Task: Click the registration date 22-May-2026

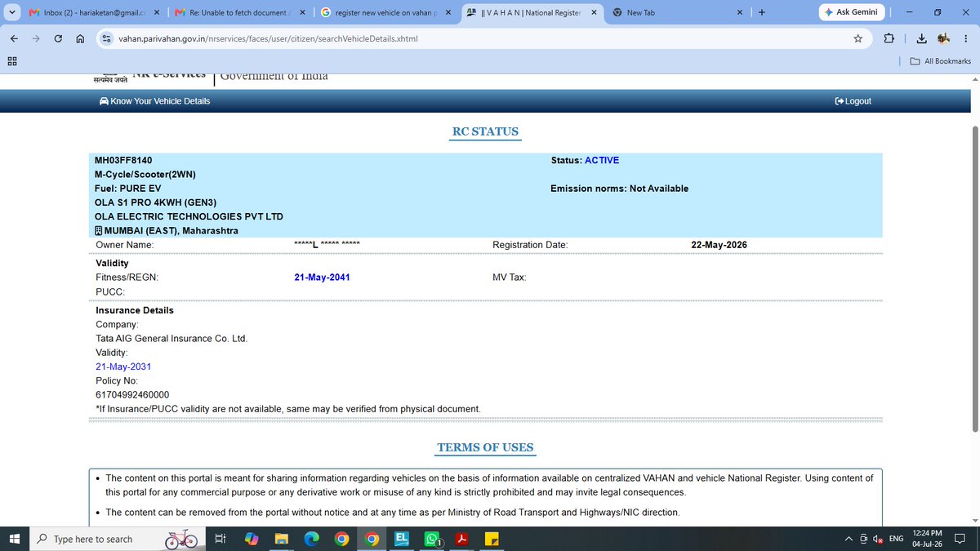Action: coord(719,245)
